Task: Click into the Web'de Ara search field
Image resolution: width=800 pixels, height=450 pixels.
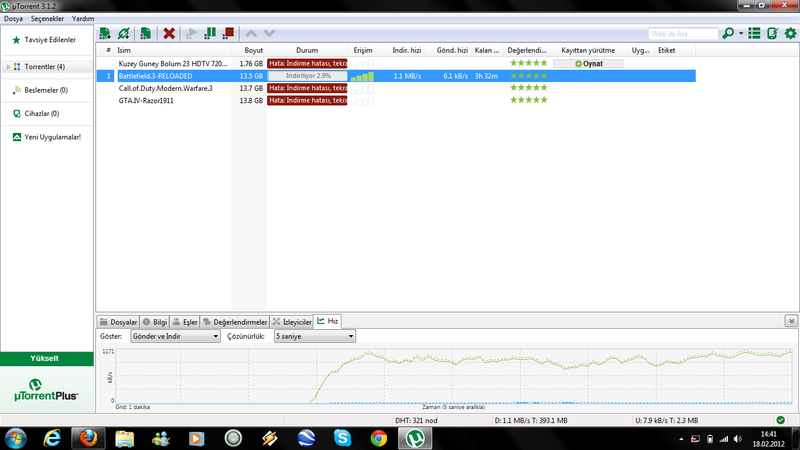Action: [x=683, y=34]
